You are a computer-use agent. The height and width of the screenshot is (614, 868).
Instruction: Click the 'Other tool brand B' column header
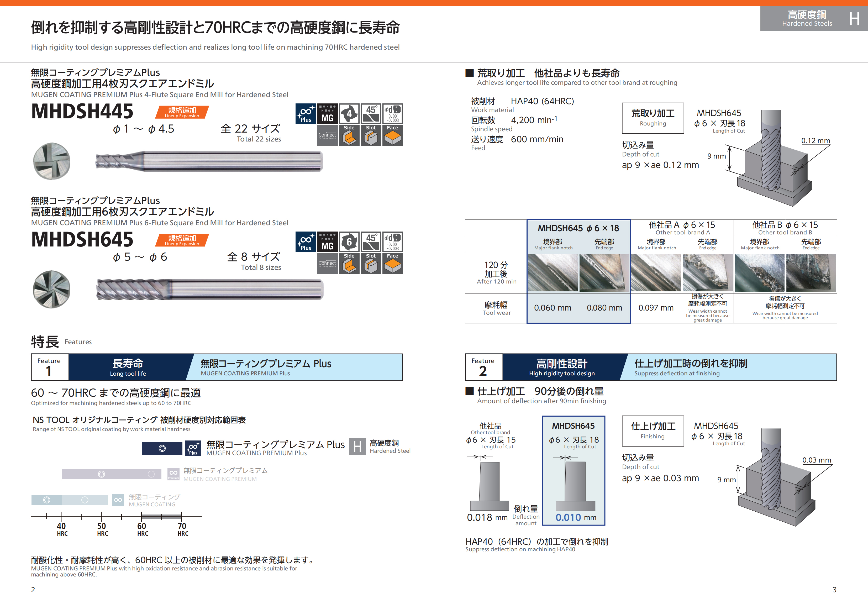pos(785,228)
